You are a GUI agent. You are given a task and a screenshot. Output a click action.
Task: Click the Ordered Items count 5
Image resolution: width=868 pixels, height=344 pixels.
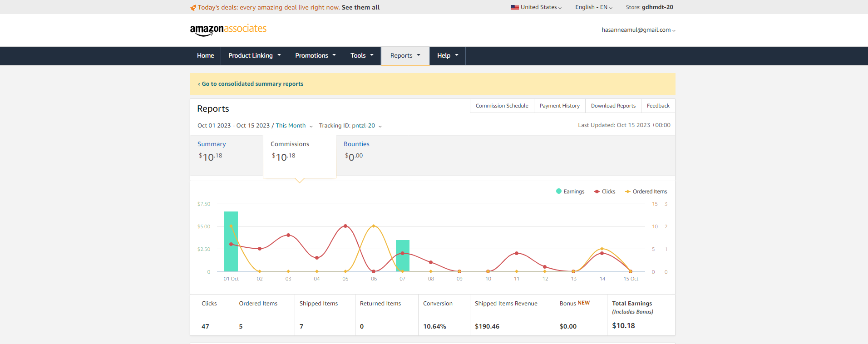coord(241,326)
